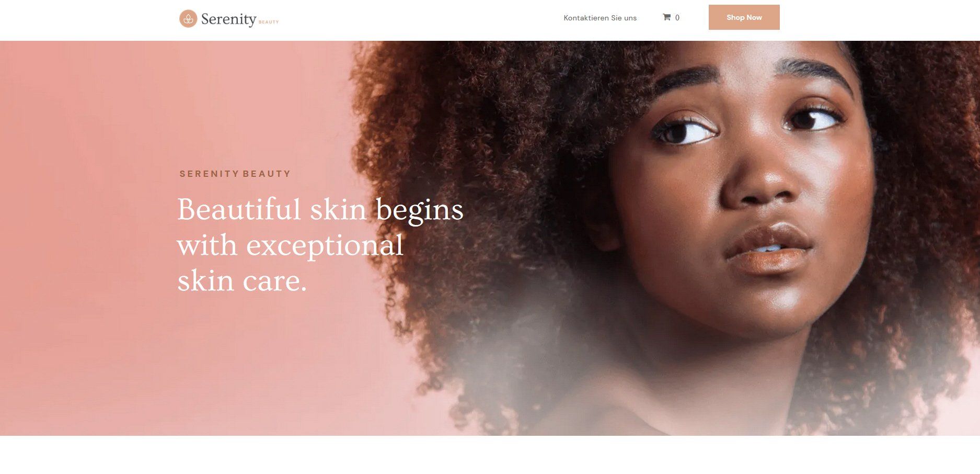The image size is (980, 474).
Task: Click the woman's lips in the hero image
Action: (768, 249)
